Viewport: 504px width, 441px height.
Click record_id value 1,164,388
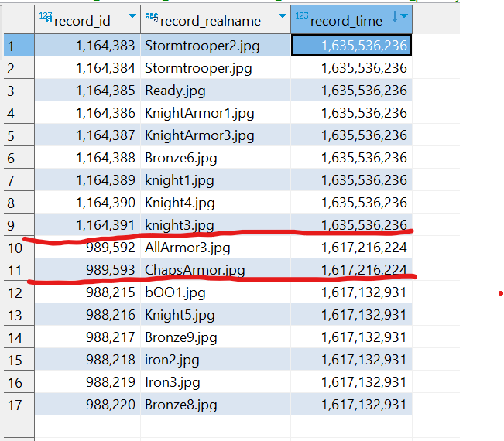coord(87,158)
